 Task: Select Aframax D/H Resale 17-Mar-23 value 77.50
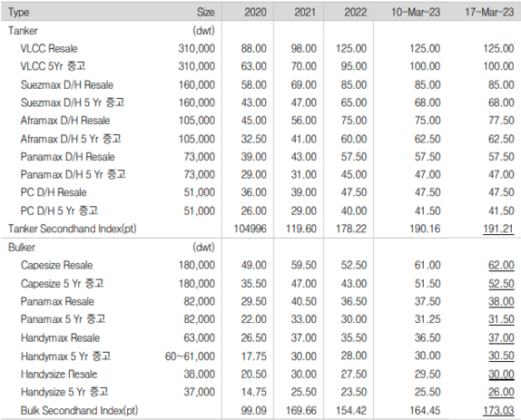click(x=501, y=120)
